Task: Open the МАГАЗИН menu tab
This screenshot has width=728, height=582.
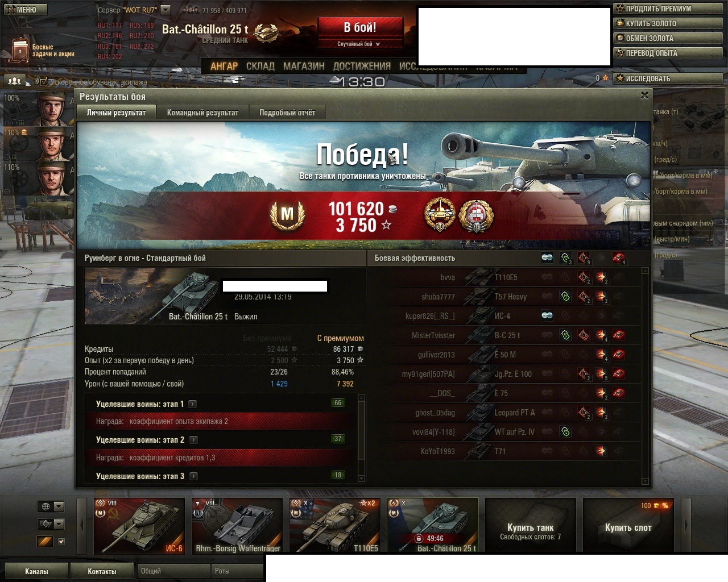Action: point(304,66)
